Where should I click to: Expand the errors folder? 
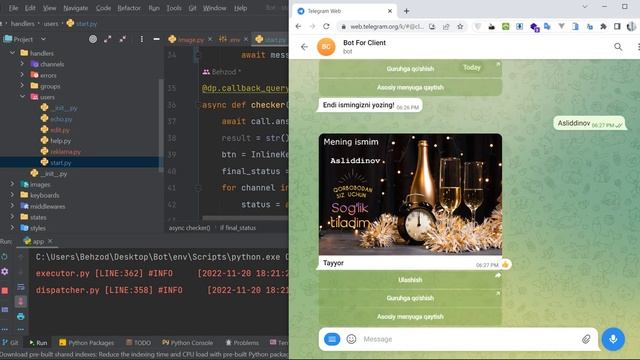click(22, 75)
